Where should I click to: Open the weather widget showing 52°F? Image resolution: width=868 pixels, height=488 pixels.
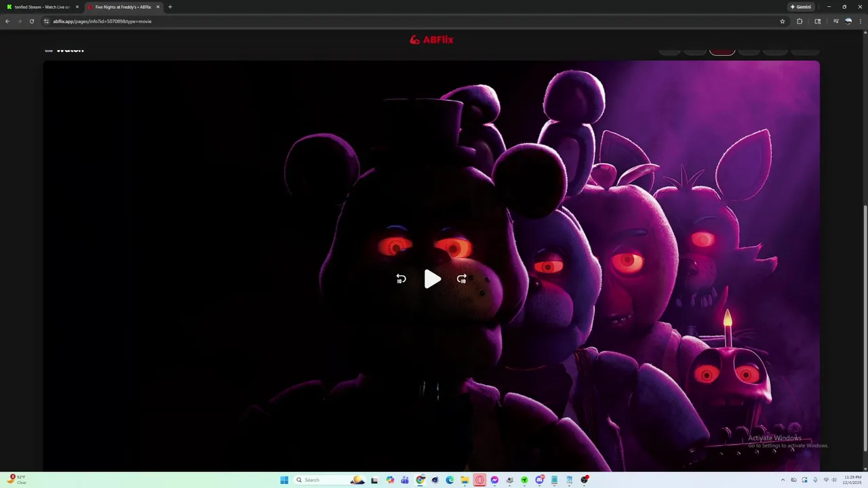[17, 480]
